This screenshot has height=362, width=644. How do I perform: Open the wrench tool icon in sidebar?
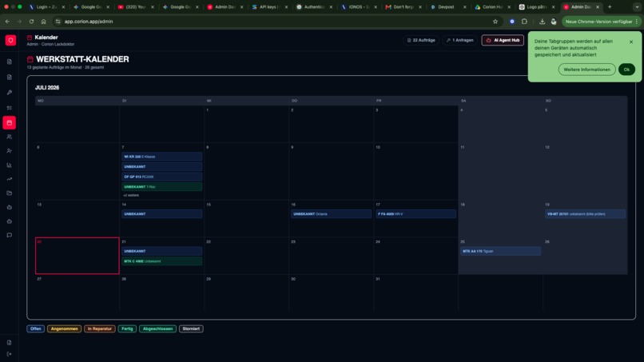tap(10, 93)
